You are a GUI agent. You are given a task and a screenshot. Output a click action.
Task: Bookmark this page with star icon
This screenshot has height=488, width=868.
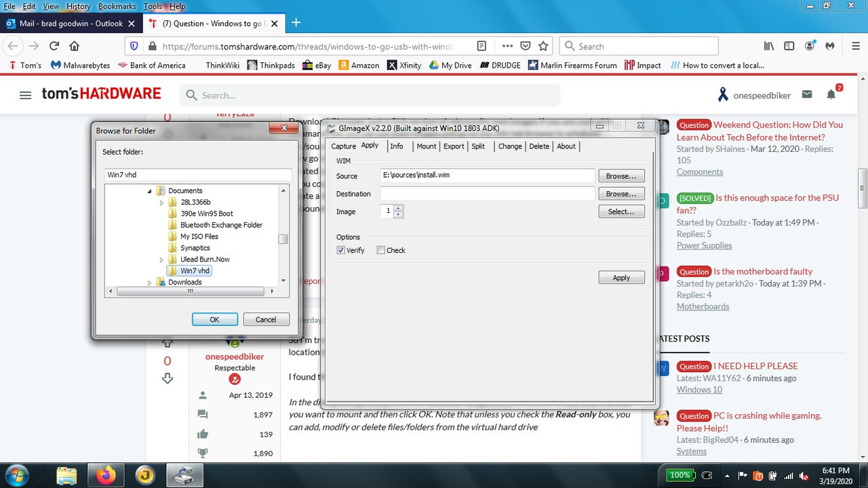tap(543, 46)
